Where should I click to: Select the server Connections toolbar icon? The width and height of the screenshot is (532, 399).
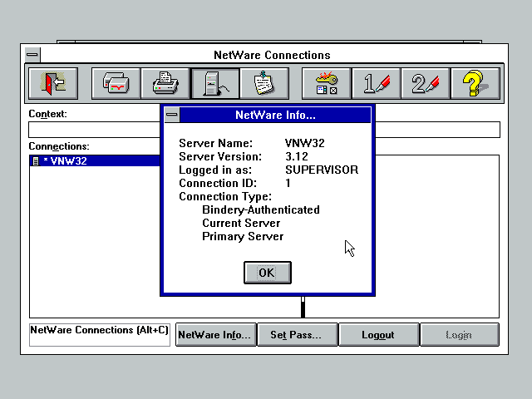coord(215,83)
